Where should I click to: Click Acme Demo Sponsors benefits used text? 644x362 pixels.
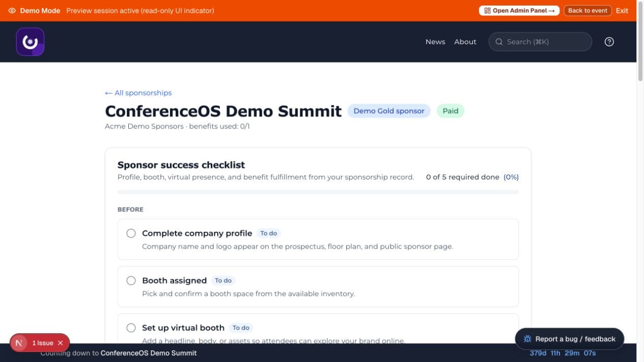(177, 126)
